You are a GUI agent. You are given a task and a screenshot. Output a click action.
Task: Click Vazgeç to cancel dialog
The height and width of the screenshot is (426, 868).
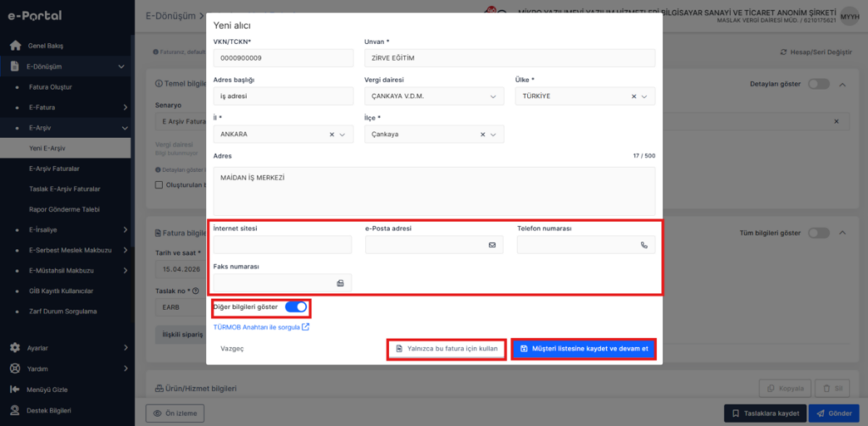point(232,349)
